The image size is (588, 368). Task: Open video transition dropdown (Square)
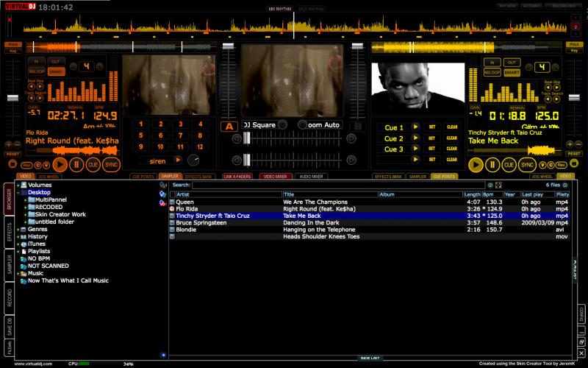pos(282,124)
